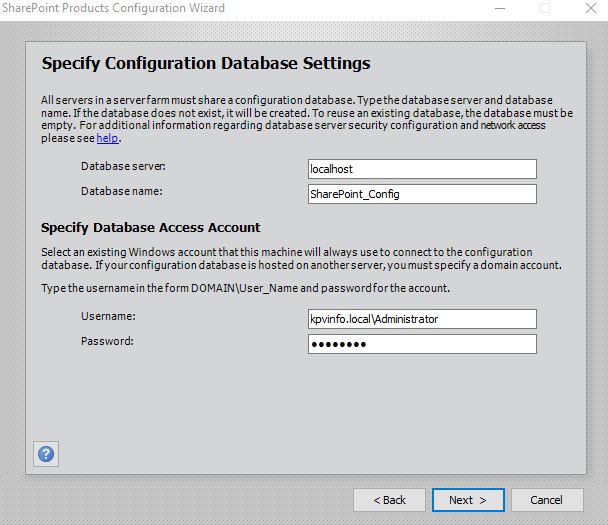608x525 pixels.
Task: Click the blue help question mark icon
Action: tap(46, 454)
